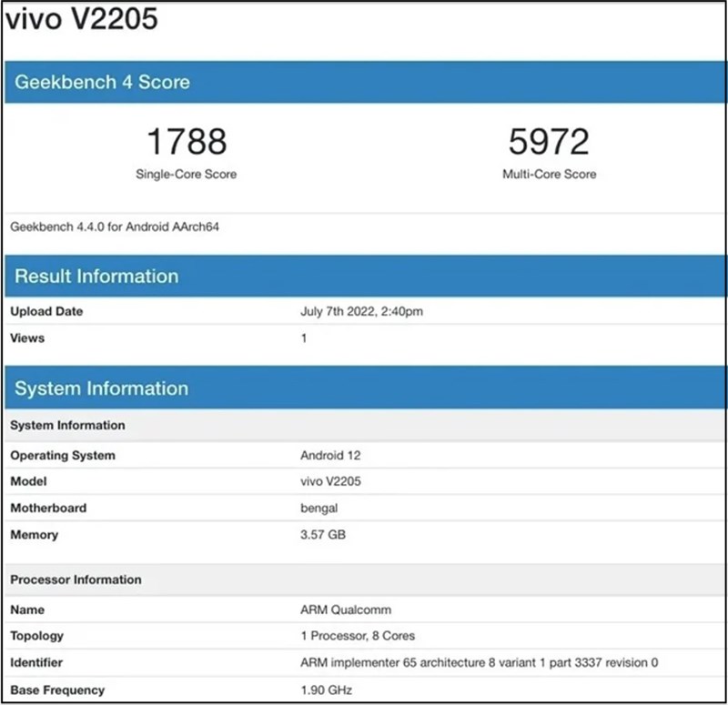The image size is (728, 705).
Task: Click the 1788 single-core score value
Action: pos(187,142)
